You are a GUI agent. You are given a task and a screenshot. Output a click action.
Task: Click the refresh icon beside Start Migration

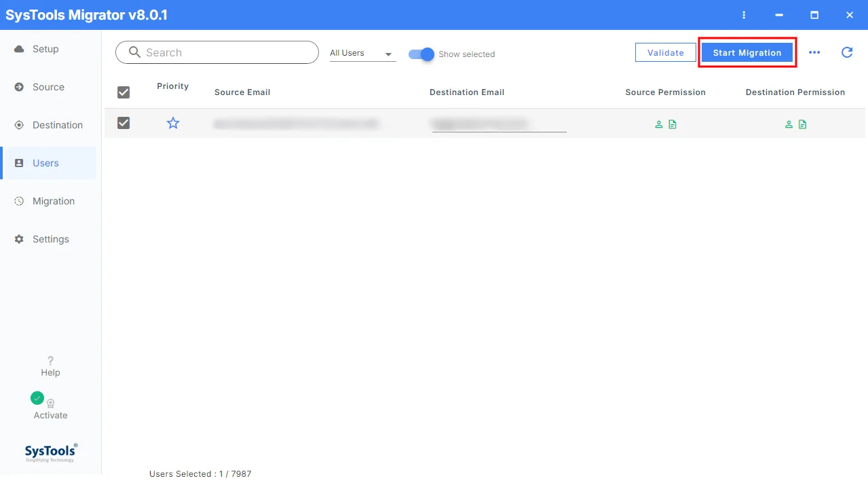pyautogui.click(x=847, y=52)
